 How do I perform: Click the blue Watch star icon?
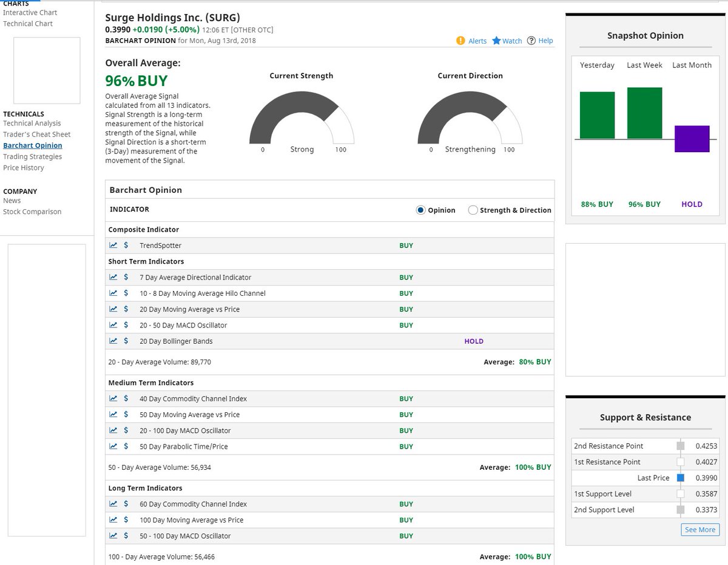496,41
